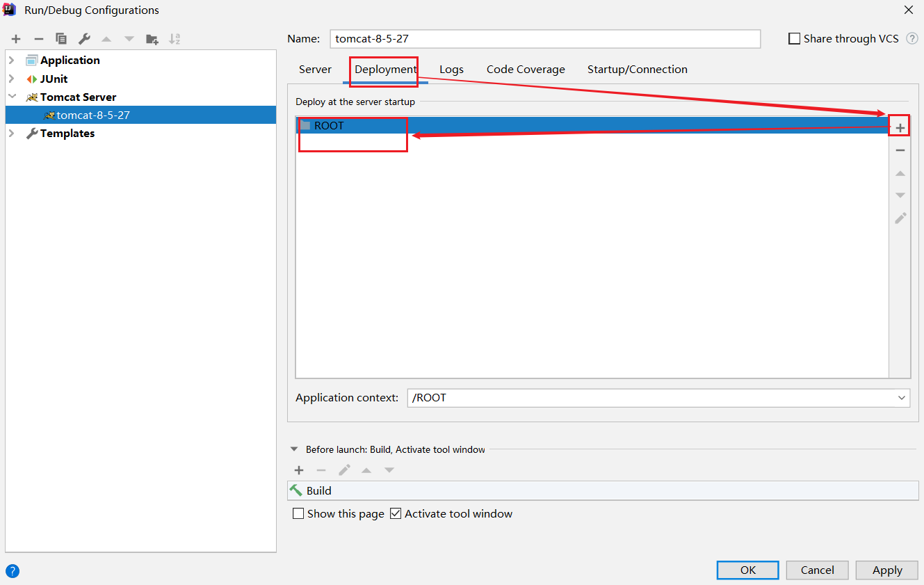Select the Deployment tab
This screenshot has height=585, width=924.
(385, 70)
